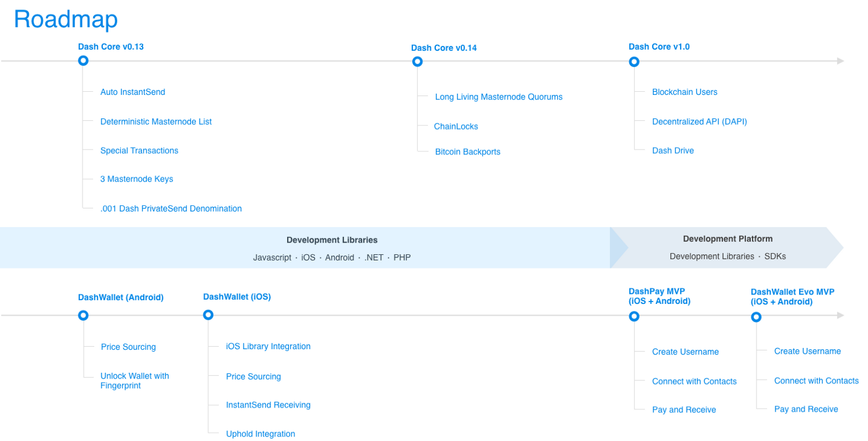The height and width of the screenshot is (441, 868).
Task: Select Blockchain Users item
Action: tap(684, 92)
